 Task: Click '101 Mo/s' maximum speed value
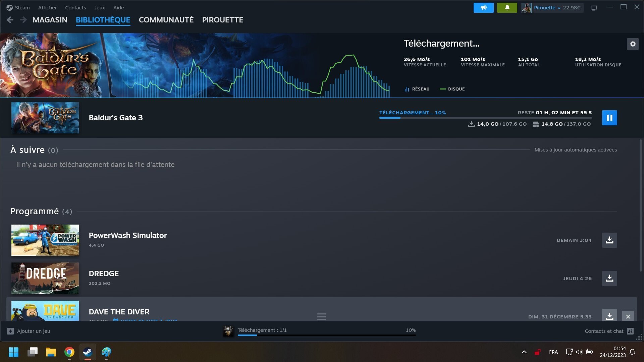[x=473, y=59]
